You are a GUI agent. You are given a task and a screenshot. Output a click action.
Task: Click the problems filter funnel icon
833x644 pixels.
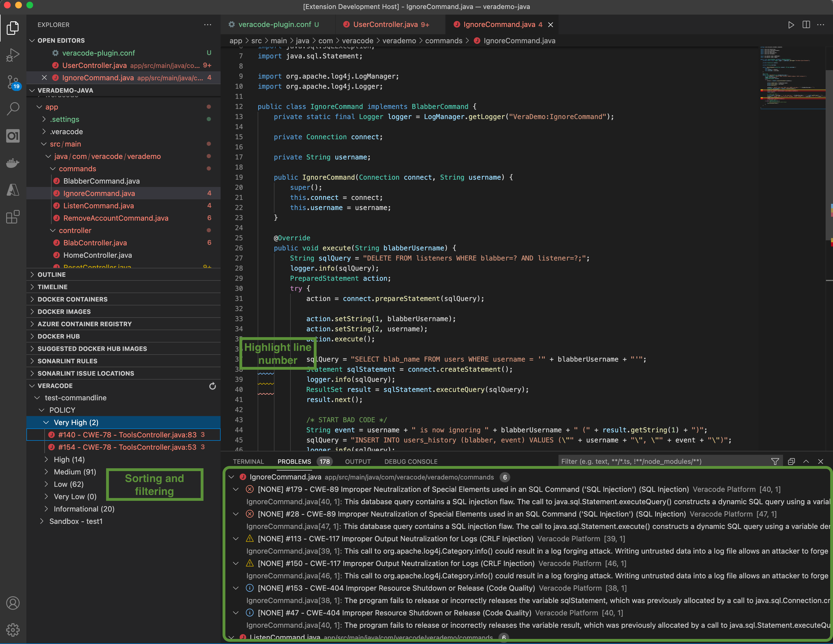pos(775,462)
